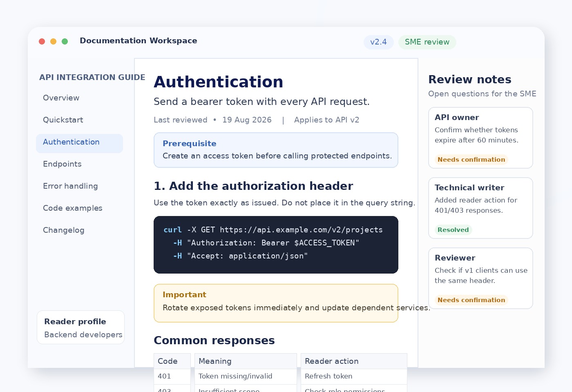572x392 pixels.
Task: Click the Authentication page heading
Action: tap(218, 82)
